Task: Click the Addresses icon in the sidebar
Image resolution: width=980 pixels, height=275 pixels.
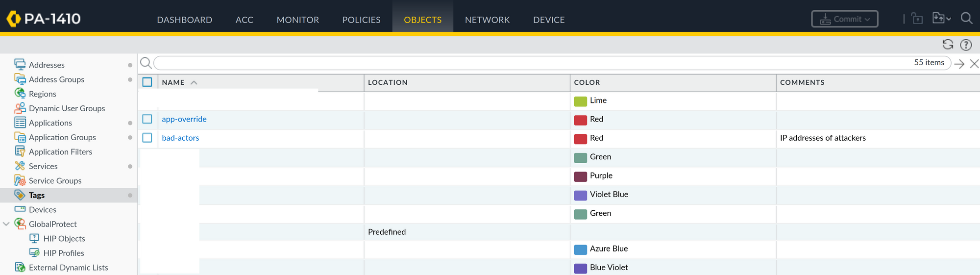Action: pos(20,64)
